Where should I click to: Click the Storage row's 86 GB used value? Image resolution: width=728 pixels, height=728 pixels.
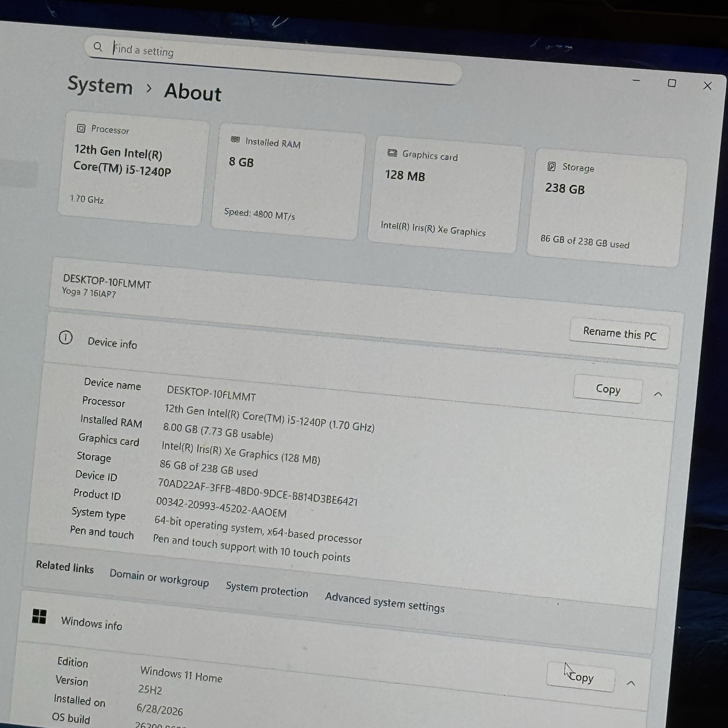coord(209,468)
